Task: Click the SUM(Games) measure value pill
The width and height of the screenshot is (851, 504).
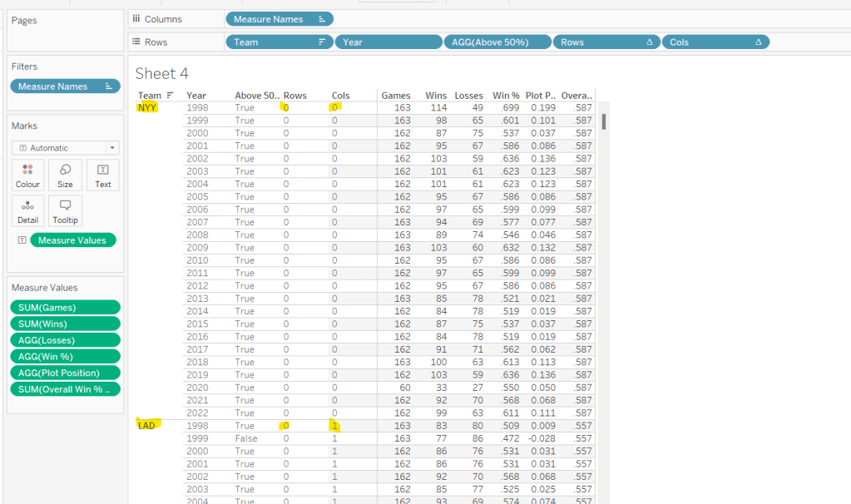Action: pyautogui.click(x=65, y=308)
